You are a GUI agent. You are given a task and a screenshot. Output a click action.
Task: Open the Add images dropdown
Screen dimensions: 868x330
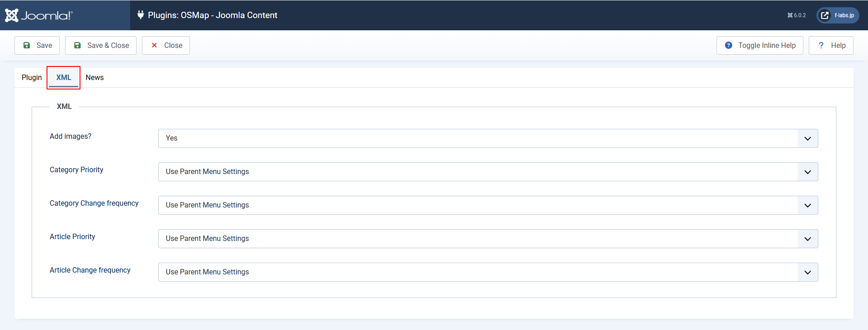tap(488, 138)
